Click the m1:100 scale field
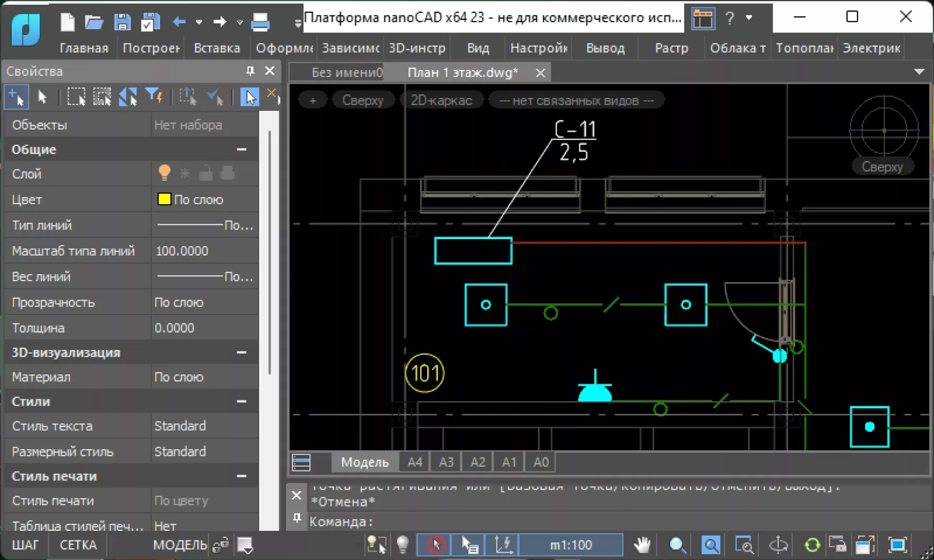This screenshot has width=934, height=560. pos(571,545)
